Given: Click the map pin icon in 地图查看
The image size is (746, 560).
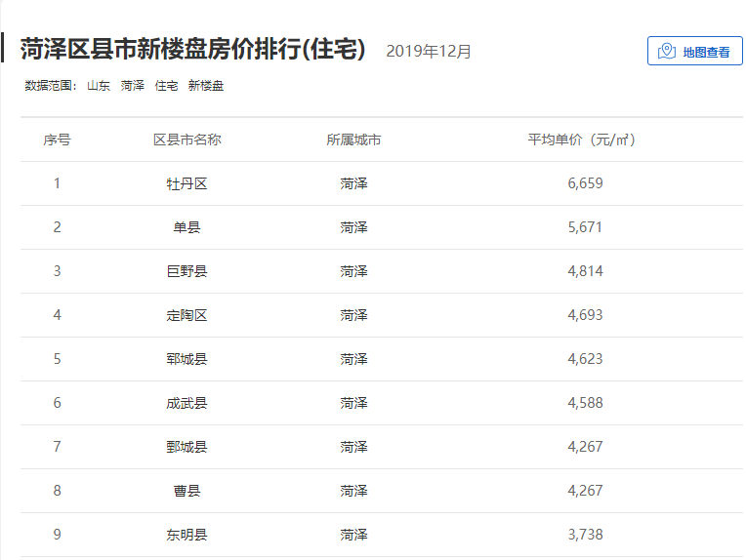Looking at the screenshot, I should click(667, 51).
